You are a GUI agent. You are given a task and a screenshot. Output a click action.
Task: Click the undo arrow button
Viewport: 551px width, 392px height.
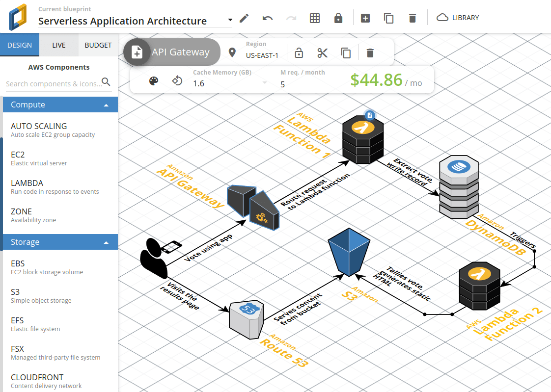[267, 18]
